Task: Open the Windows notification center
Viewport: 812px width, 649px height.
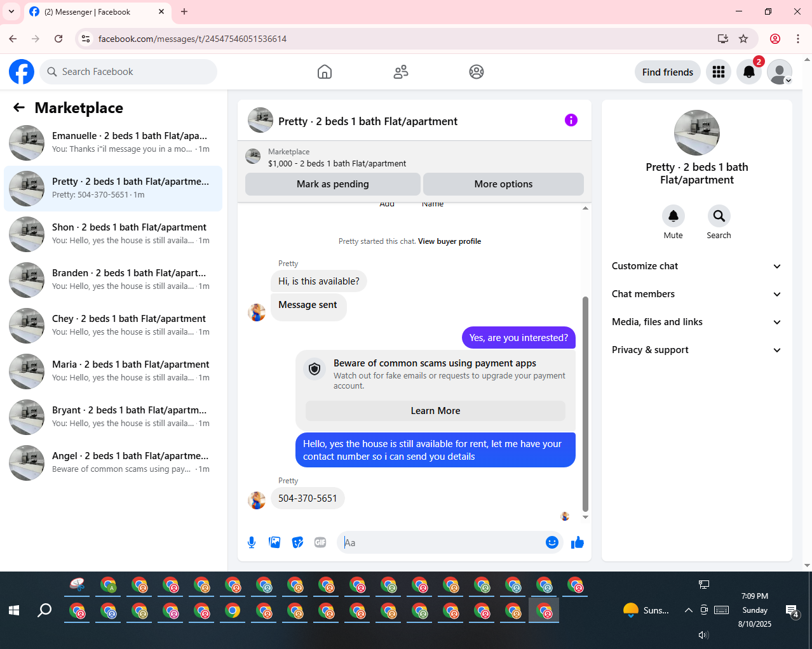Action: point(792,612)
